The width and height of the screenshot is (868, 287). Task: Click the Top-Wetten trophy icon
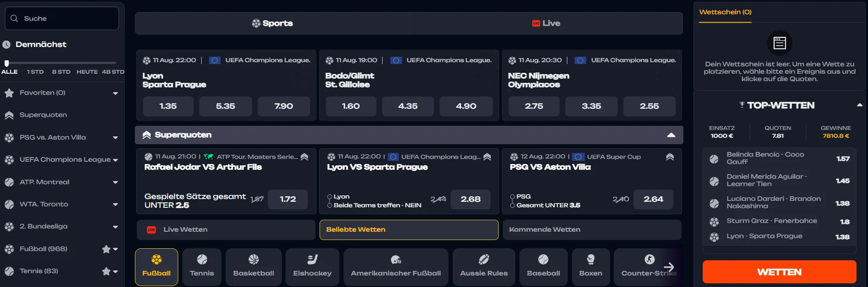tap(742, 105)
